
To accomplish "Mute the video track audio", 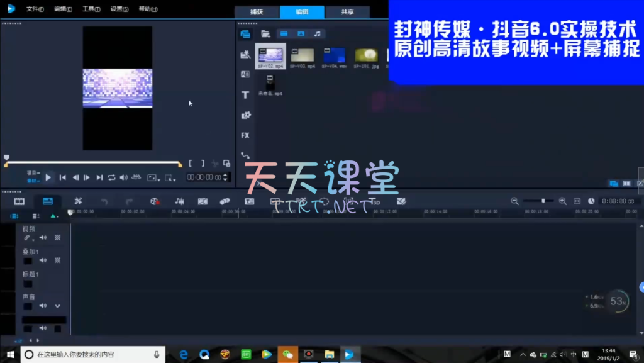I will (43, 238).
